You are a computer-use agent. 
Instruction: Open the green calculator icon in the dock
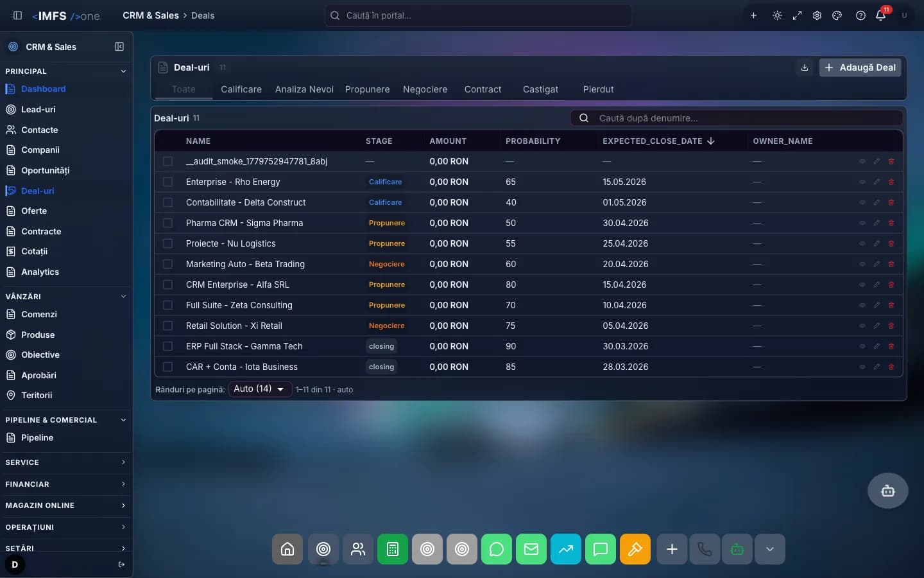tap(393, 549)
